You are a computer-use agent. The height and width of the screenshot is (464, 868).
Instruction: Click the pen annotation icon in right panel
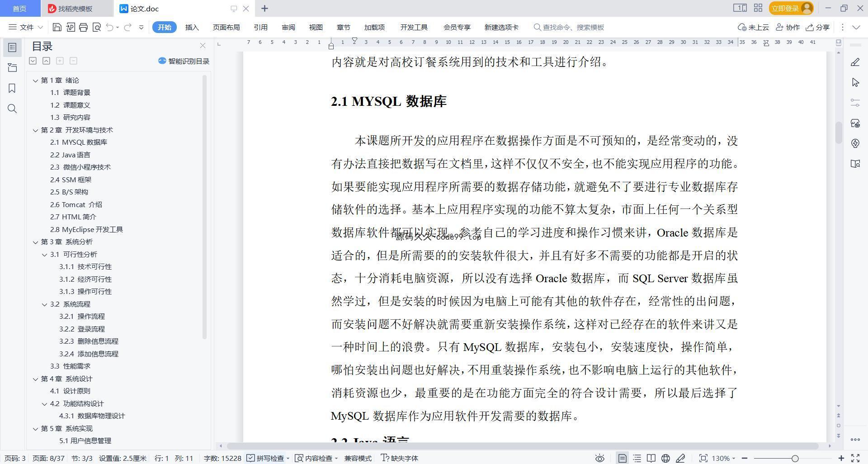pyautogui.click(x=855, y=62)
